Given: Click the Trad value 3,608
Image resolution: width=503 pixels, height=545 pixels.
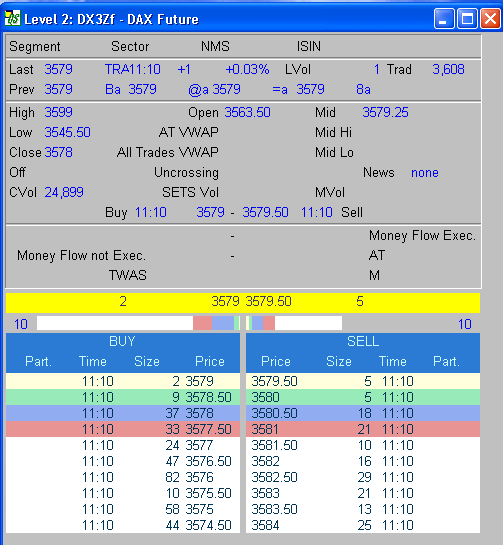Looking at the screenshot, I should coord(448,70).
